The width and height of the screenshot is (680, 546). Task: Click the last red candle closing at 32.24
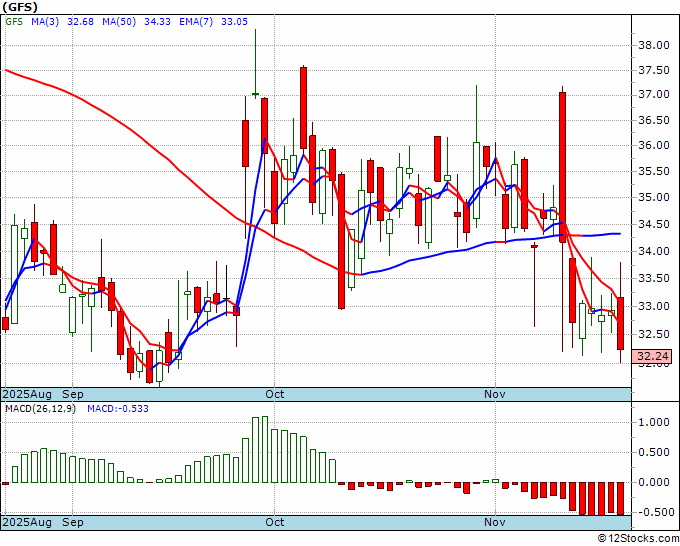pos(621,323)
